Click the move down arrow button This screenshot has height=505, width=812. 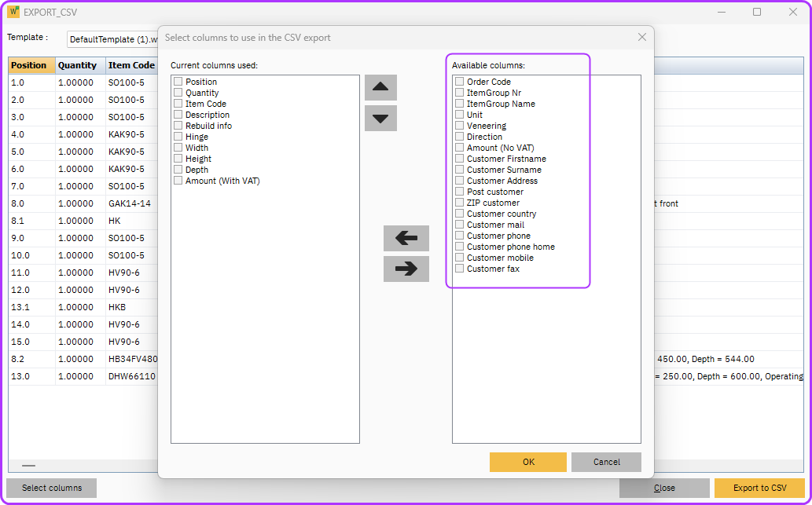380,119
